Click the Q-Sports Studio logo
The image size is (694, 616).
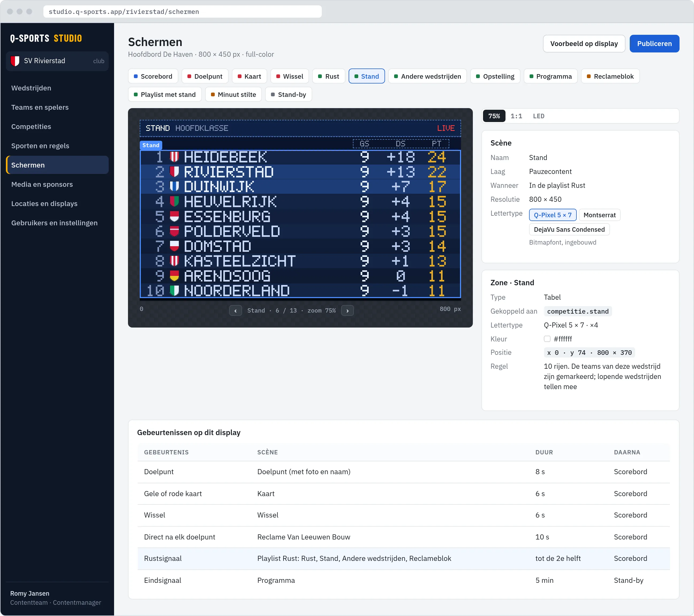[x=46, y=38]
